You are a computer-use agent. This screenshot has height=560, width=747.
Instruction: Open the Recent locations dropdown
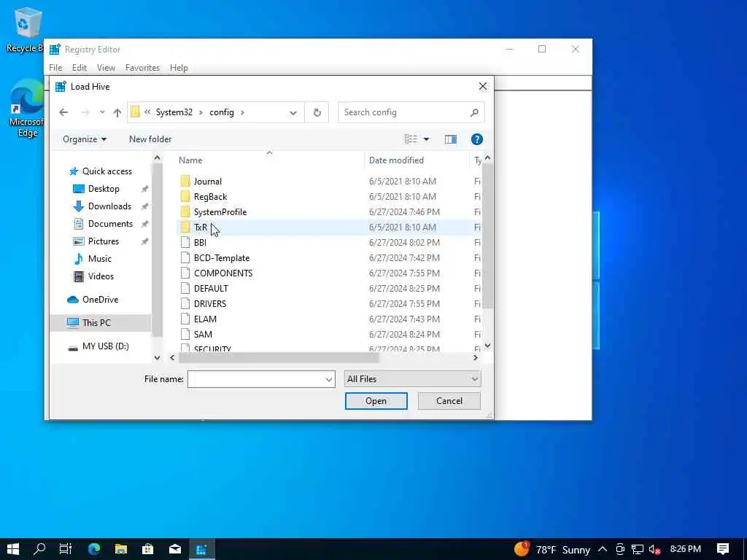102,112
